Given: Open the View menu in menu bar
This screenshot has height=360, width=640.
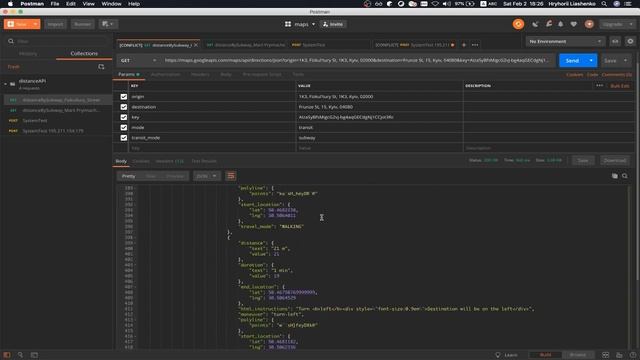Looking at the screenshot, I should [89, 4].
